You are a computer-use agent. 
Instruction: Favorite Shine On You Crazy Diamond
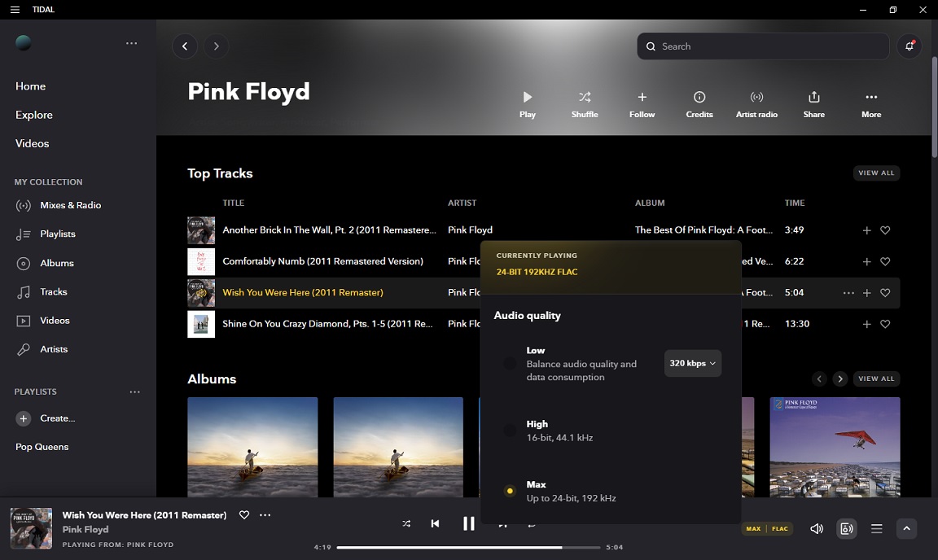(x=885, y=324)
